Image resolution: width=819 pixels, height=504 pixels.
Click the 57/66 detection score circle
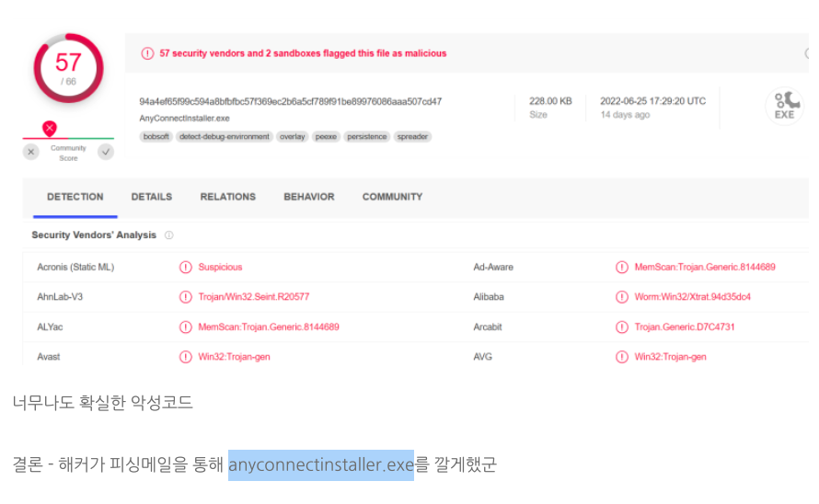[68, 68]
